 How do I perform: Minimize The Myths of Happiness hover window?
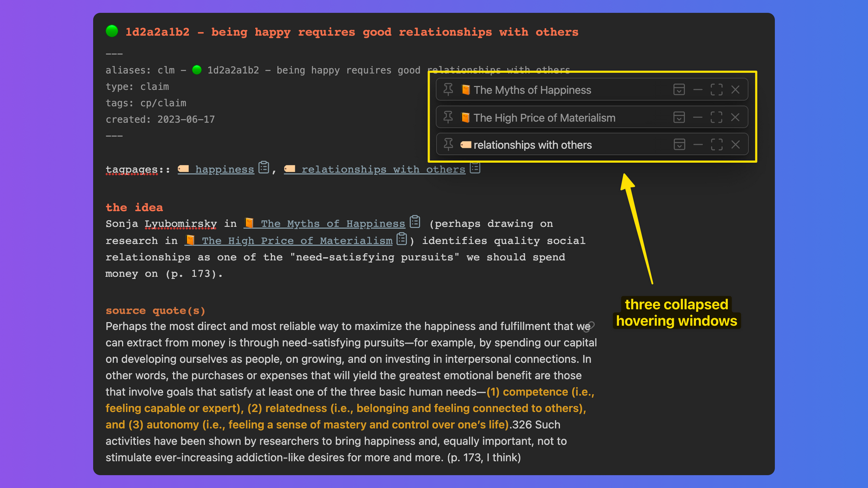(x=698, y=90)
